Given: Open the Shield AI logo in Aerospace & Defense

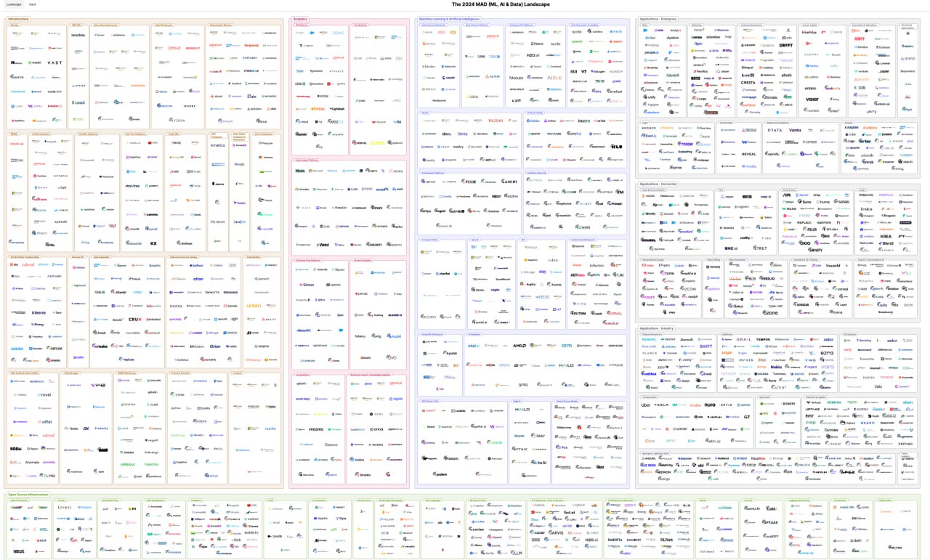Looking at the screenshot, I should tap(704, 458).
